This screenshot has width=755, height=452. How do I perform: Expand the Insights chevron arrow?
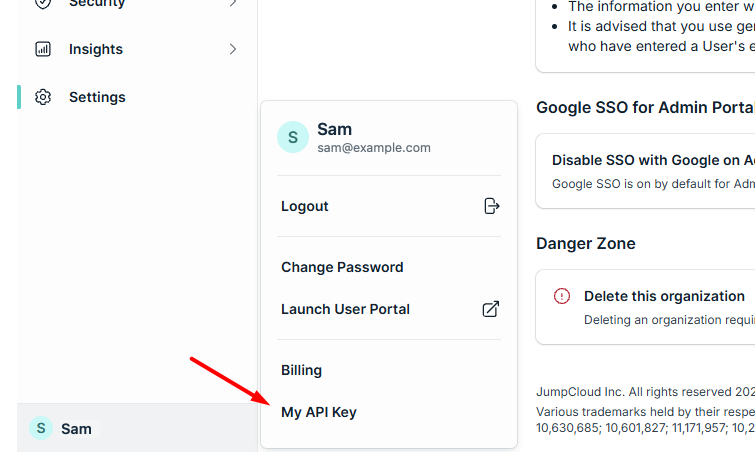coord(233,49)
